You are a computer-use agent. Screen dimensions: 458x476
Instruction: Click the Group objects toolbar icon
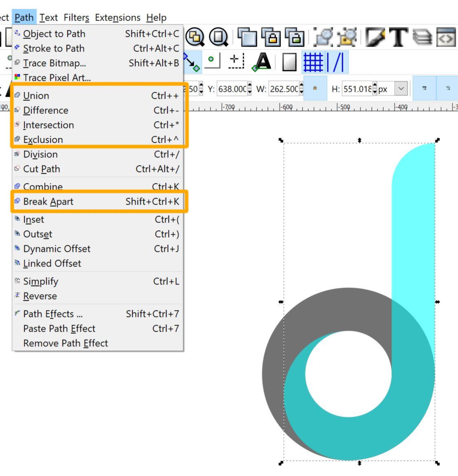323,37
